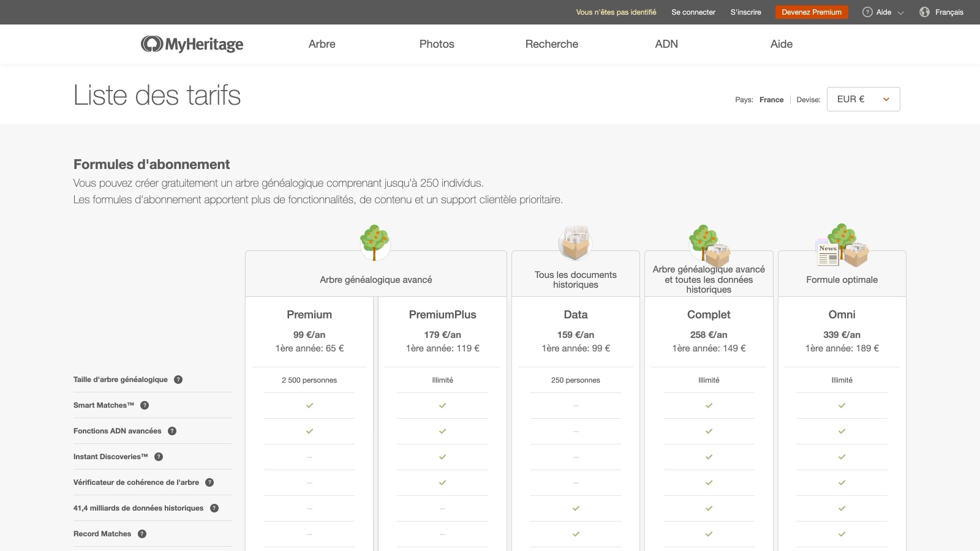Click the question mark Aide icon in top bar

(867, 12)
